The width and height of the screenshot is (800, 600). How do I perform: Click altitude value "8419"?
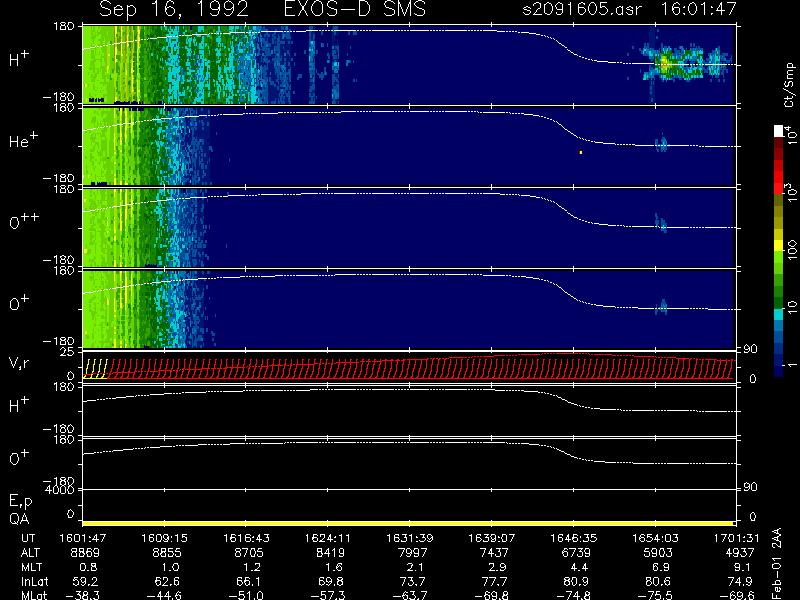[x=330, y=553]
